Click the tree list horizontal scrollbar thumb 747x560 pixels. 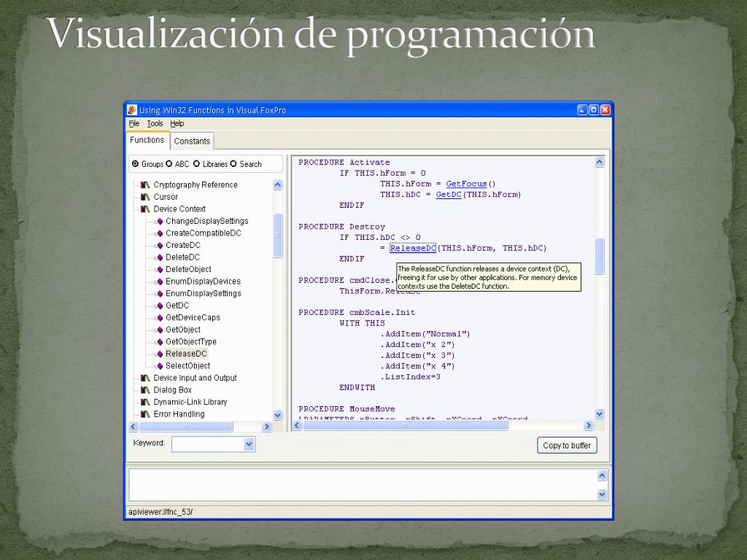tap(186, 427)
